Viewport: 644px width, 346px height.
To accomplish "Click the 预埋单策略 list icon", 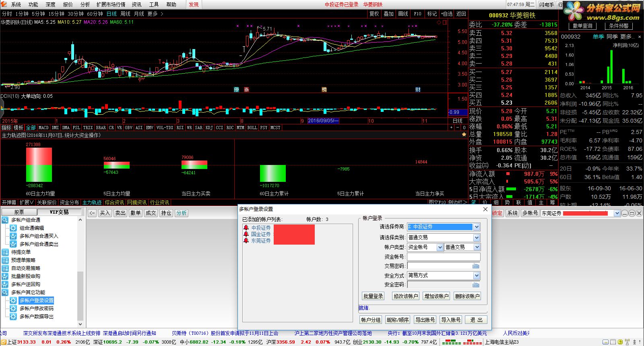I will pos(5,260).
